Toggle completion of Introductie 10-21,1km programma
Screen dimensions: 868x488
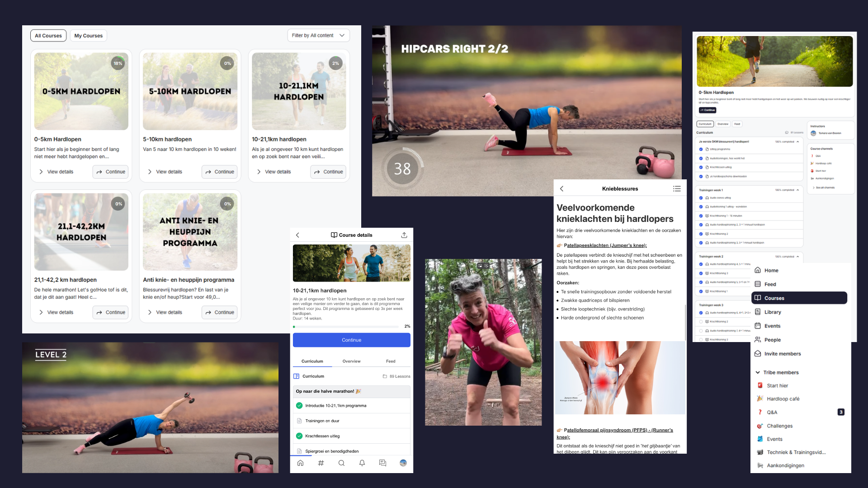tap(299, 406)
